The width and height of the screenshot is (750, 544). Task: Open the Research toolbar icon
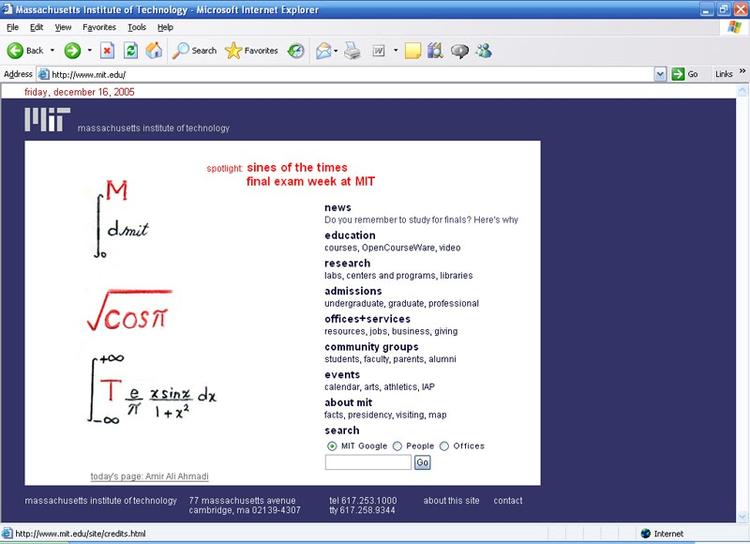click(x=435, y=51)
